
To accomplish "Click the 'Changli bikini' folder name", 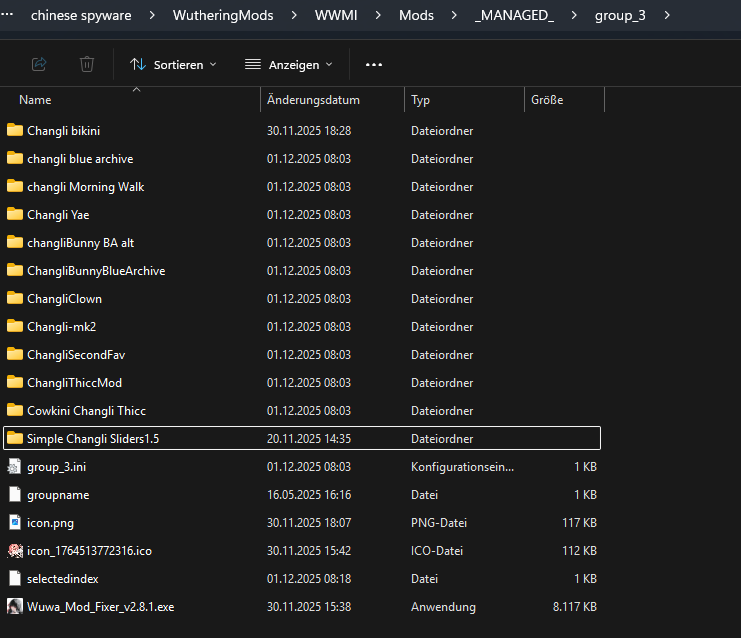I will (x=63, y=130).
